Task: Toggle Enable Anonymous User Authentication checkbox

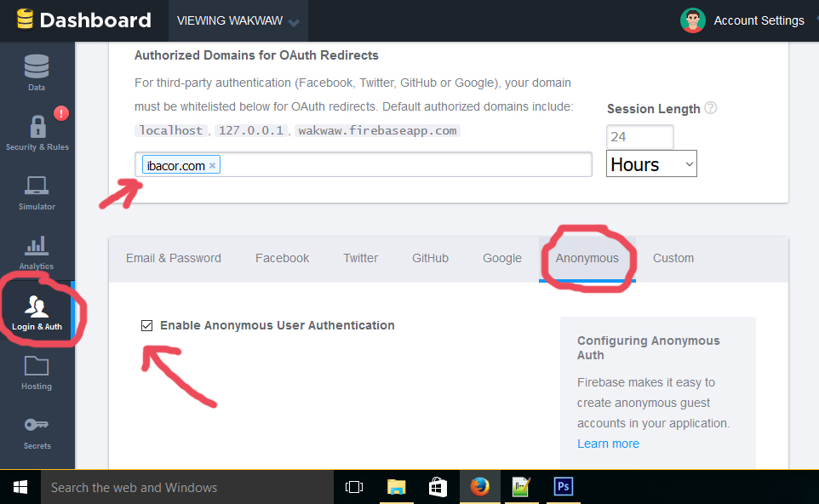Action: (146, 326)
